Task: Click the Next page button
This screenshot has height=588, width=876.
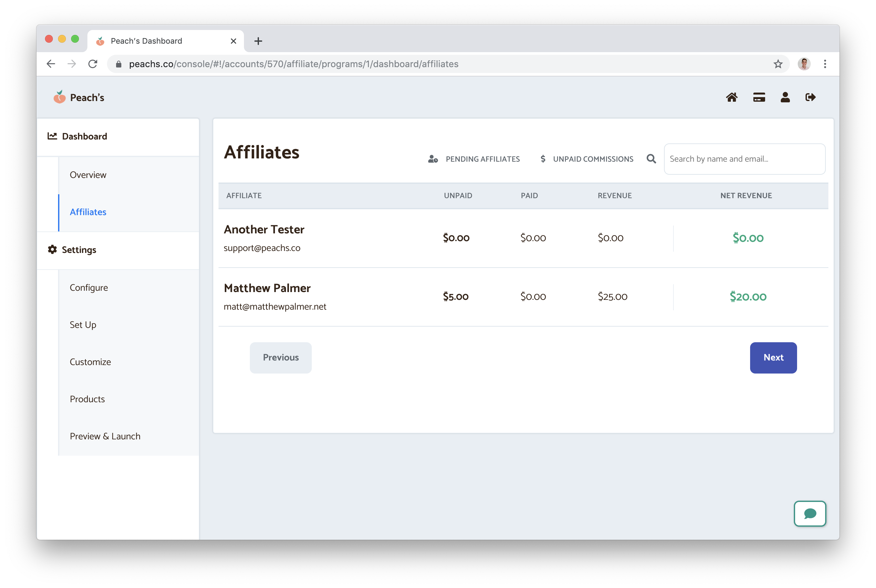Action: click(773, 358)
